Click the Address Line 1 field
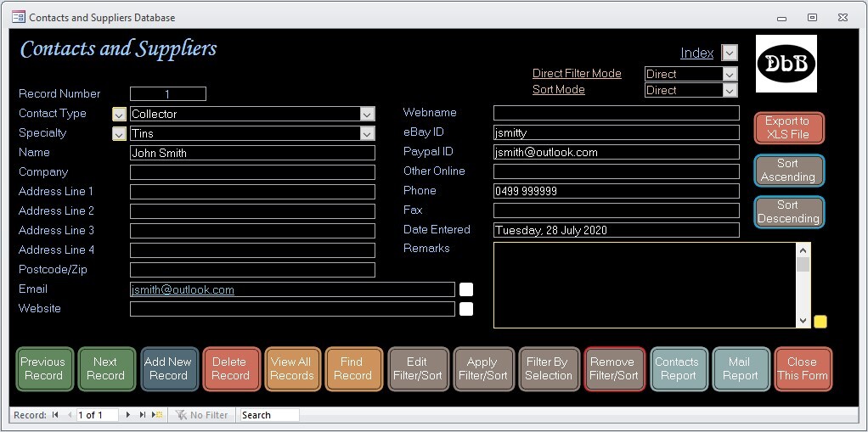 tap(252, 192)
